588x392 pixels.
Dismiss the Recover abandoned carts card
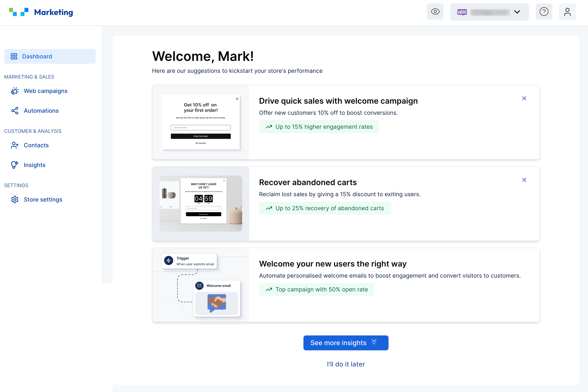(524, 180)
